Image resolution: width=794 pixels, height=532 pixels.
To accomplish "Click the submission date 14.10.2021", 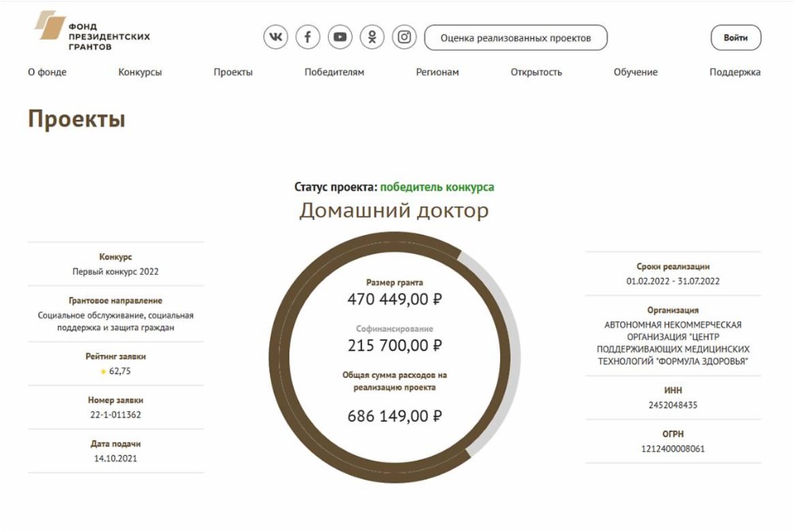I will coord(115,459).
